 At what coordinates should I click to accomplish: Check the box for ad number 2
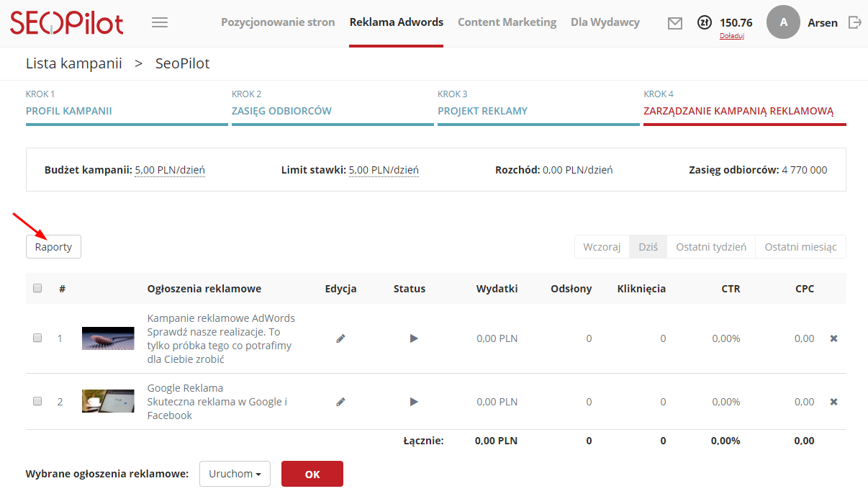37,401
